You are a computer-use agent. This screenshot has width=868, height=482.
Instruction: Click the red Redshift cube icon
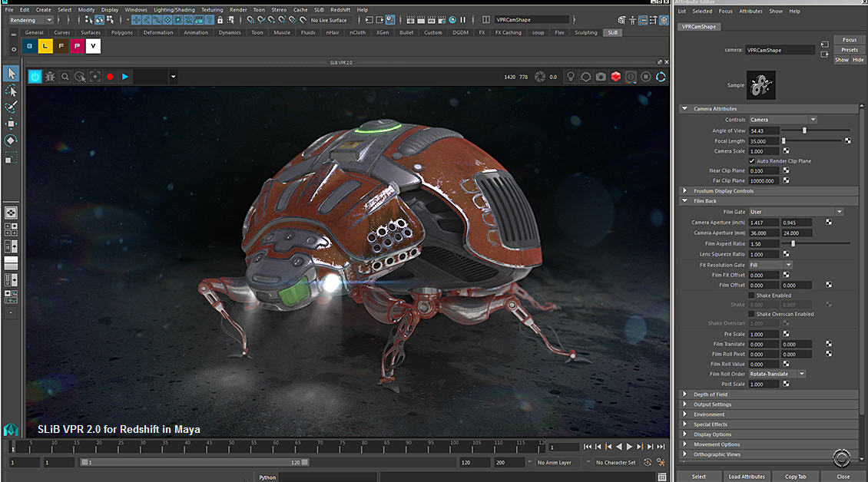pyautogui.click(x=616, y=77)
